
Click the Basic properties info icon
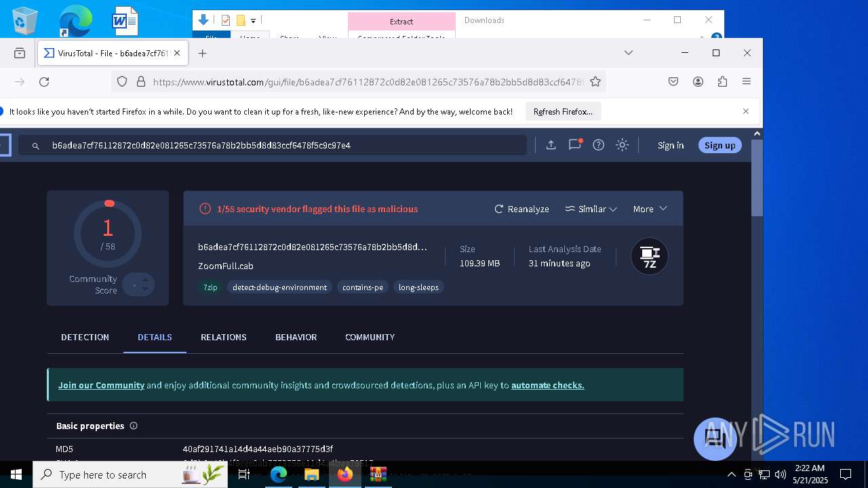pyautogui.click(x=134, y=426)
